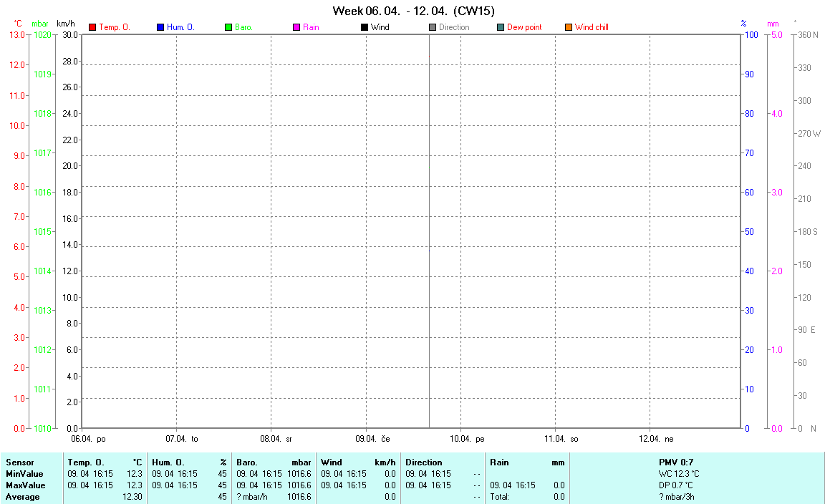The width and height of the screenshot is (825, 504).
Task: Click the teal Dew point legend square
Action: point(501,27)
